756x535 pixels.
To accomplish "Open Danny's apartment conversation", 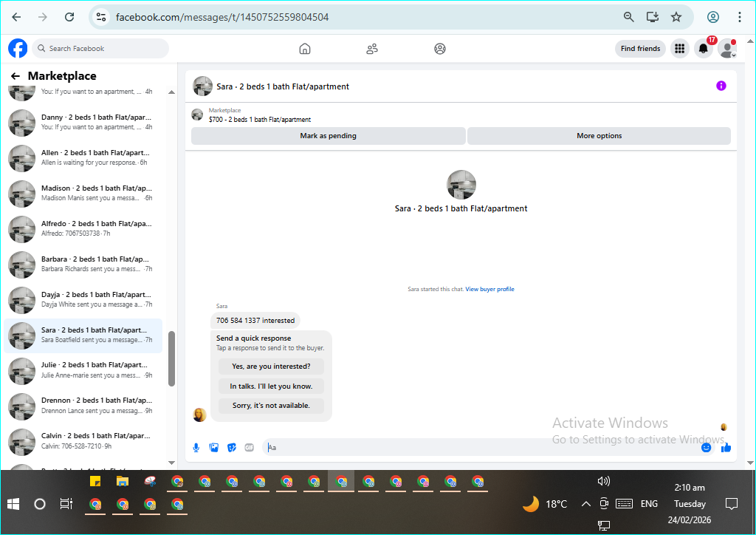I will [x=83, y=122].
